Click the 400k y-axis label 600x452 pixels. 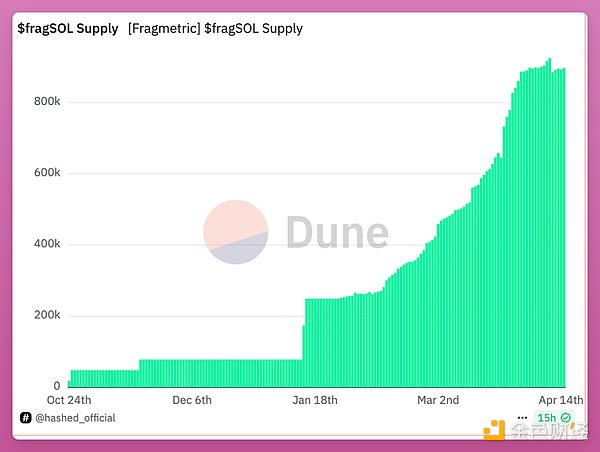[46, 244]
